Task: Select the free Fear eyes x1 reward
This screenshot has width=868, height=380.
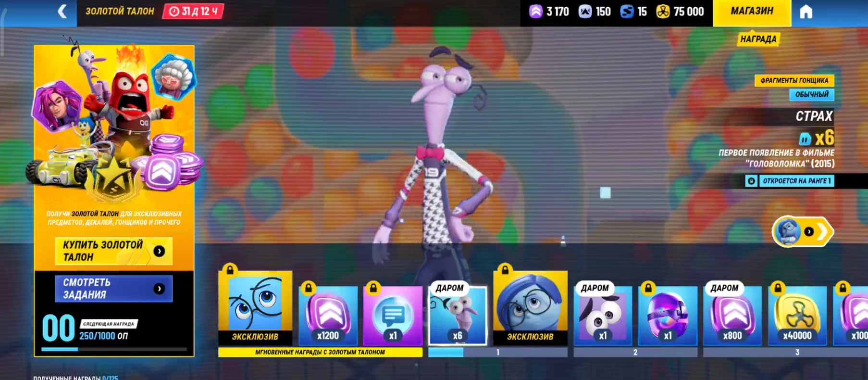Action: click(603, 315)
